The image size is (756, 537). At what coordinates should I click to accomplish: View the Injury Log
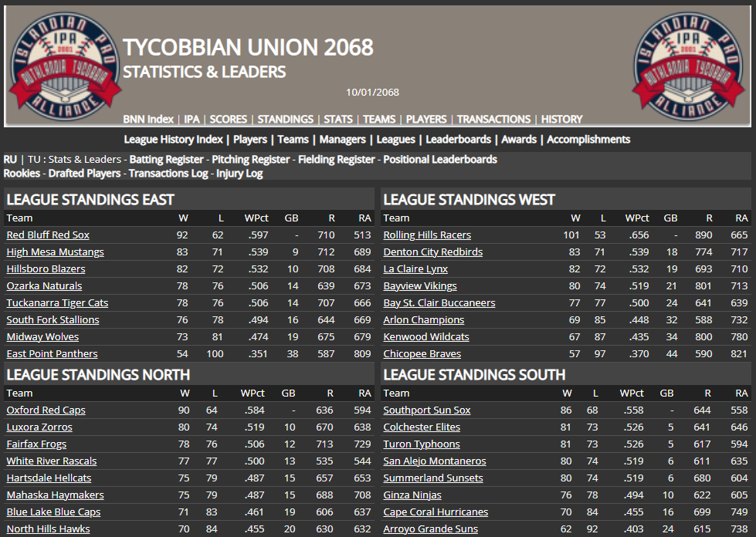click(x=240, y=174)
